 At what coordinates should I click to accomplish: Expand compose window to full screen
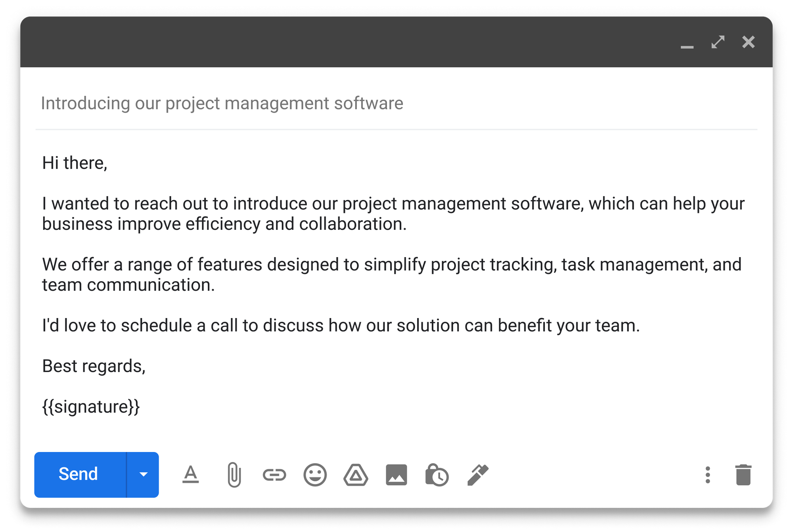tap(718, 42)
